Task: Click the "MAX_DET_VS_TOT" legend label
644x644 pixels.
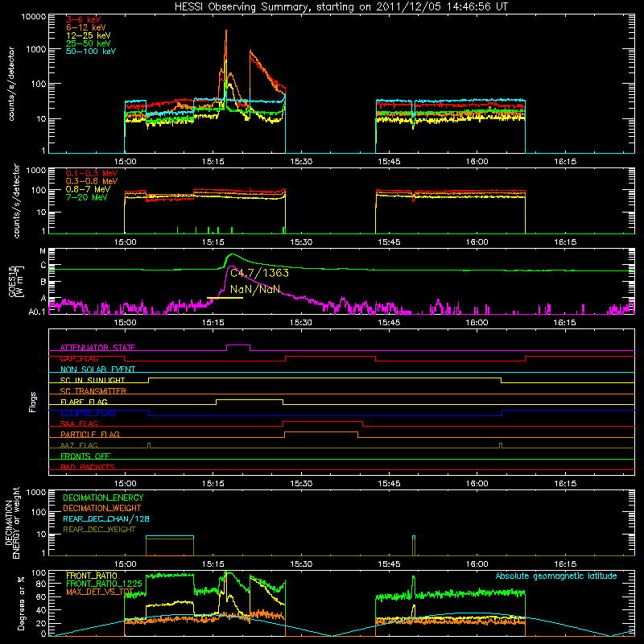Action: pos(100,592)
